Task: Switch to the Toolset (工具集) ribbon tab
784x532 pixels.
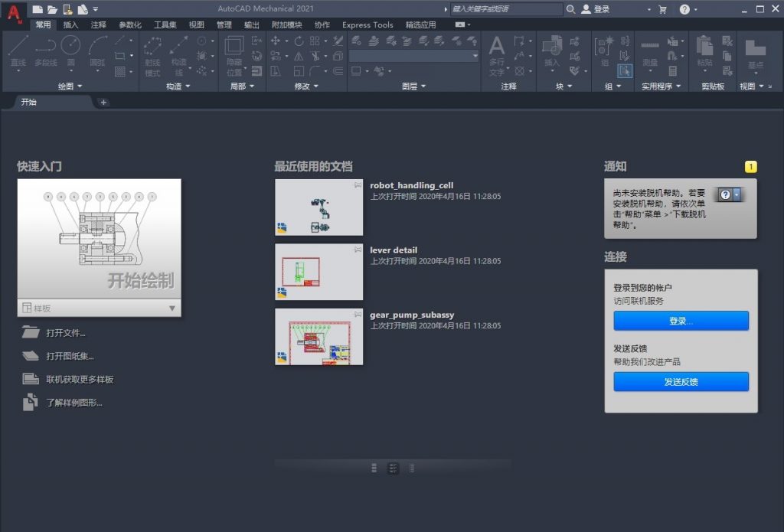Action: 165,24
